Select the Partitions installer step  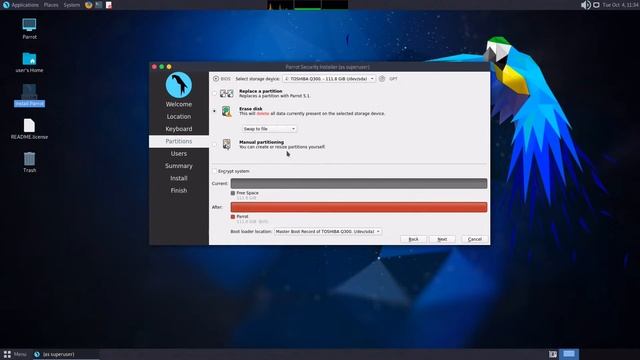point(179,141)
